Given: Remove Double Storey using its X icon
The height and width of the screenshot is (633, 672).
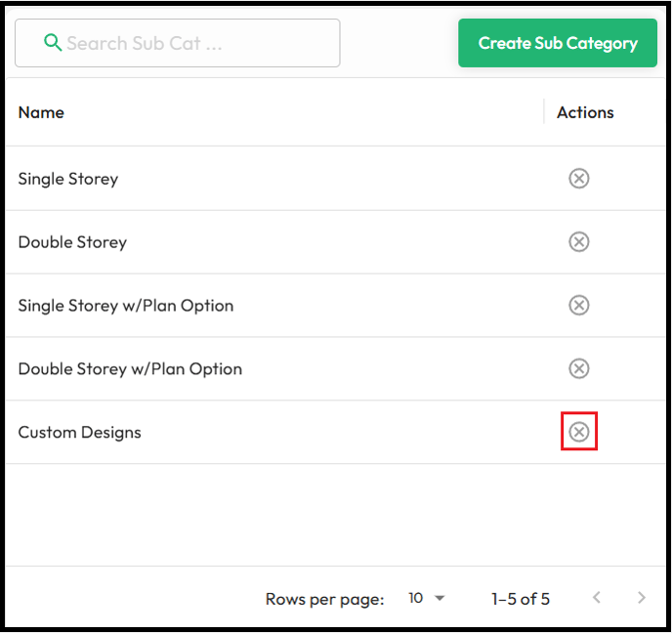Looking at the screenshot, I should pos(578,241).
